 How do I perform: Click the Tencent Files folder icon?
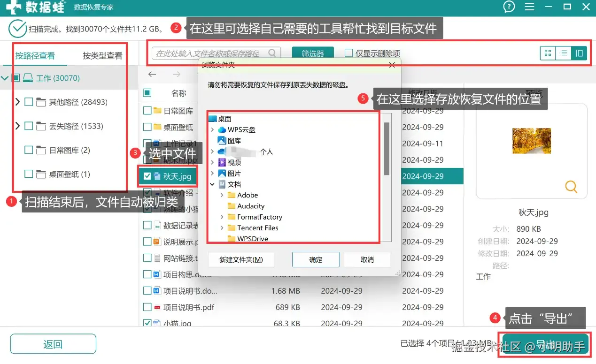point(231,227)
